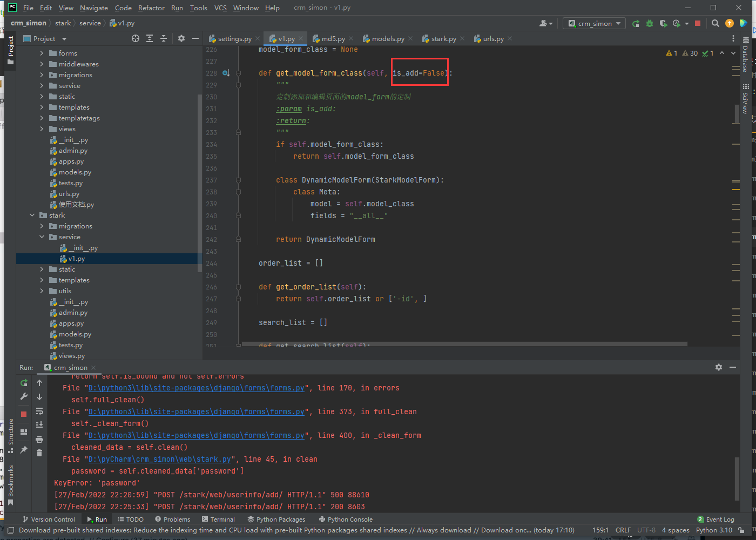Toggle soft-wrap in Run console
Screen dimensions: 756x540
pyautogui.click(x=39, y=411)
